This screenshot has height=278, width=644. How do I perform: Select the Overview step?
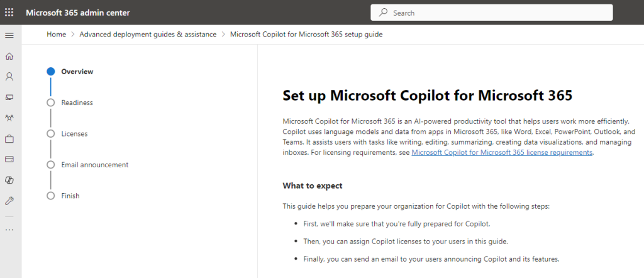pos(77,72)
